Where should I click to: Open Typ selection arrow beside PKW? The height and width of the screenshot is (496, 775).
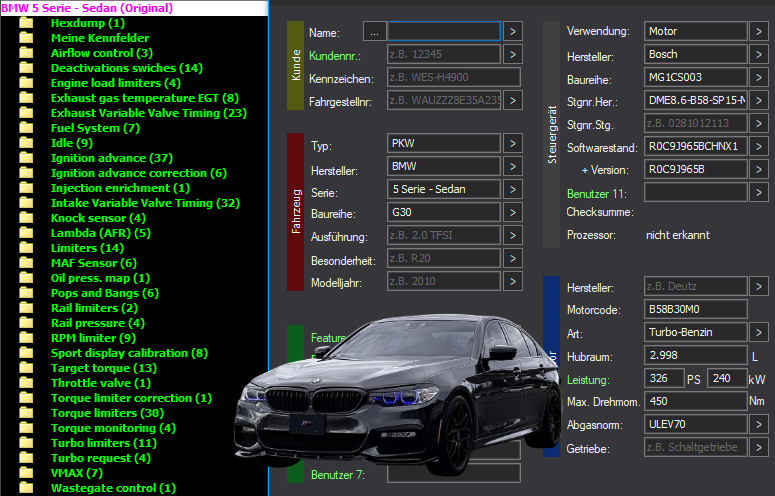513,143
